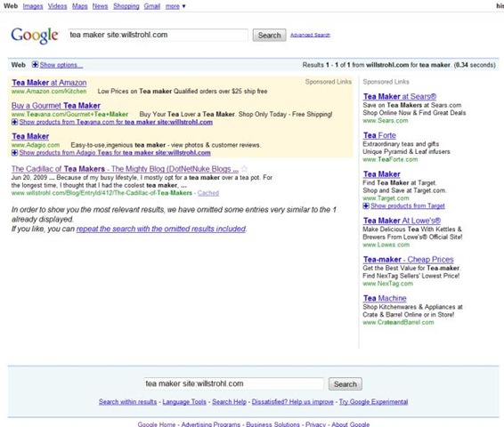The image size is (504, 427).
Task: Open Tea Machine sponsored link
Action: pyautogui.click(x=385, y=298)
